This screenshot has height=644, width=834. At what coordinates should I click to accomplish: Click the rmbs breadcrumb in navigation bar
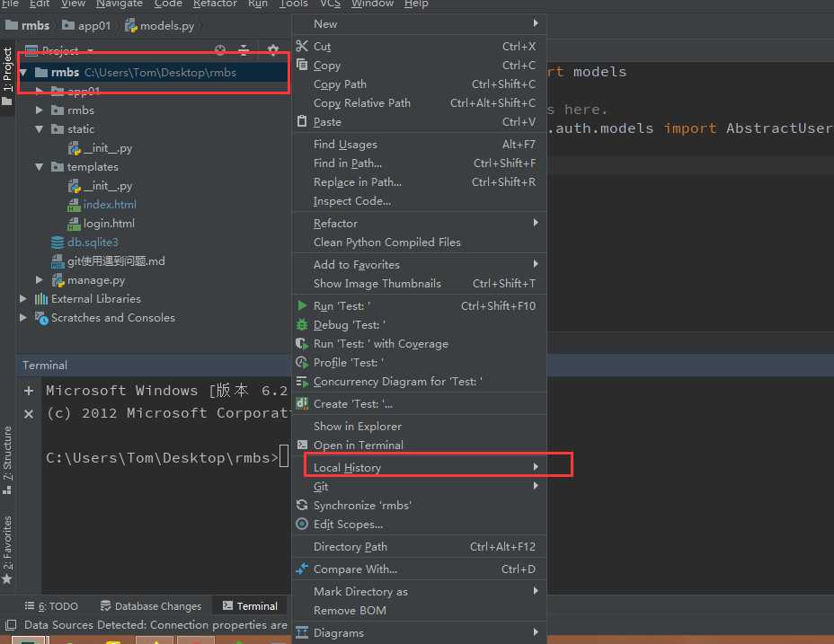click(28, 25)
